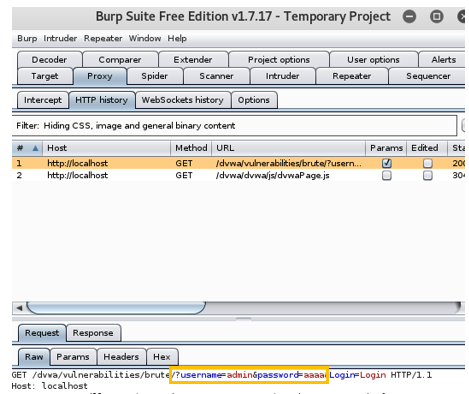Screen dimensions: 469x394
Task: Toggle Edited checkbox for request 1
Action: 428,163
